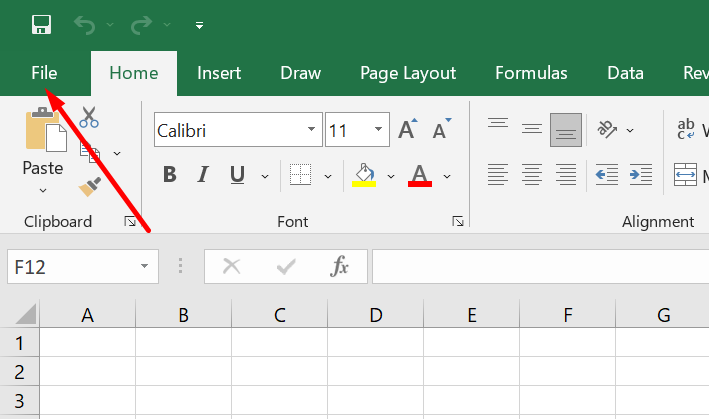Expand the font name dropdown arrow

[311, 130]
